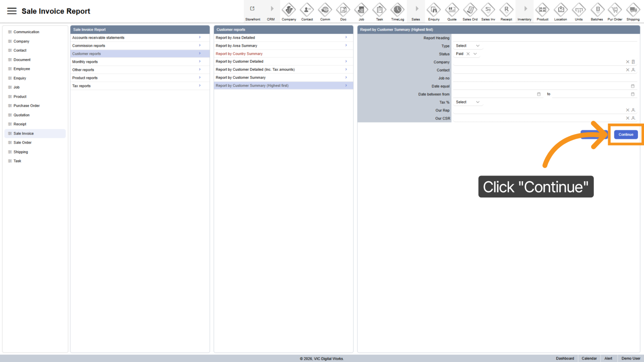The width and height of the screenshot is (644, 362).
Task: Open the Receipt toolbar icon
Action: [x=506, y=10]
